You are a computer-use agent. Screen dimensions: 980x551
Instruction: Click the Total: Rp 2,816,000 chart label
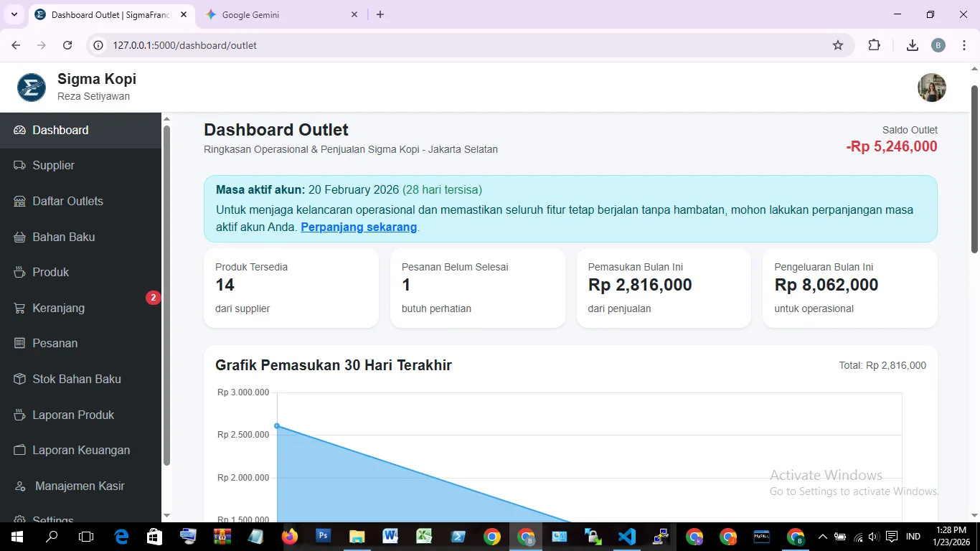click(x=882, y=366)
